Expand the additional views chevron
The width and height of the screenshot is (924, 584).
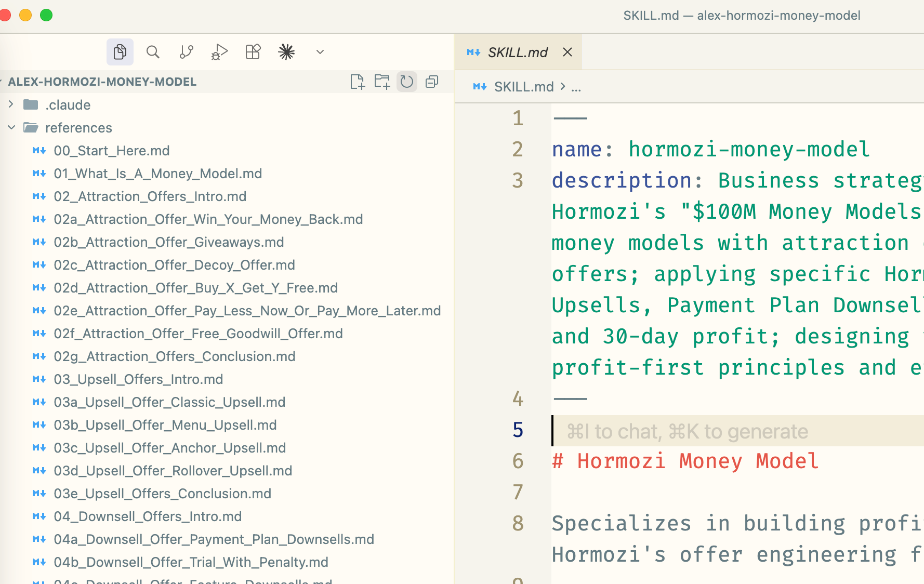click(320, 52)
